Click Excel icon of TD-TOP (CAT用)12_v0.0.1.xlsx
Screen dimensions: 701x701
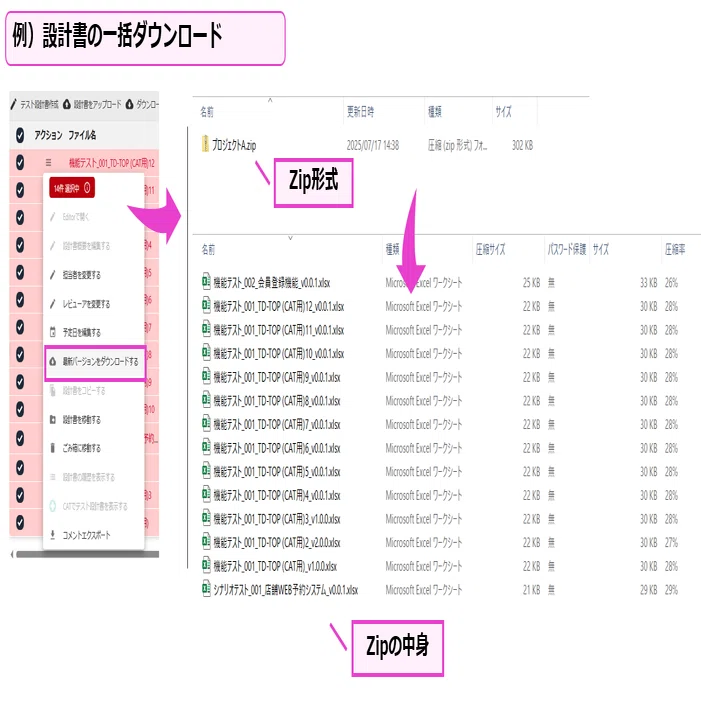206,305
